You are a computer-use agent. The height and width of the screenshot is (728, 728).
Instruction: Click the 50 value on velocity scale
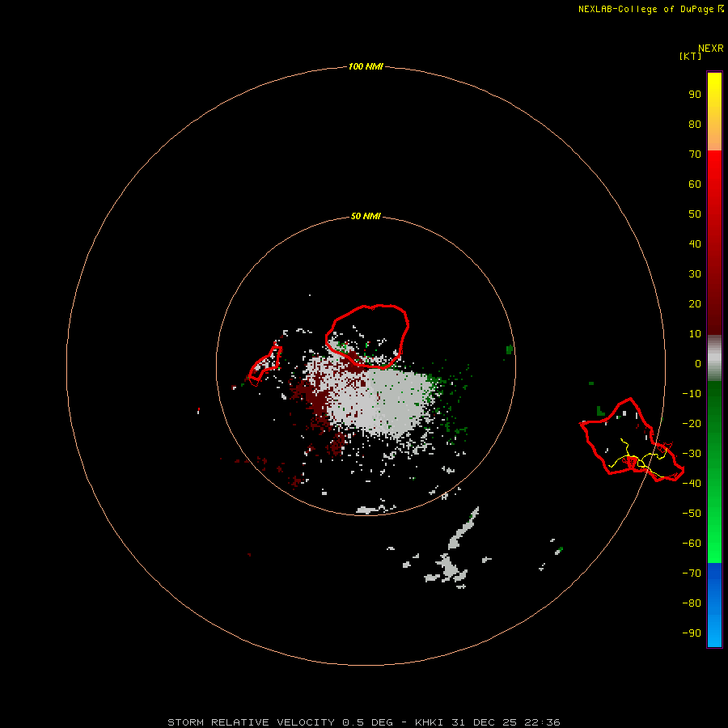coord(695,214)
